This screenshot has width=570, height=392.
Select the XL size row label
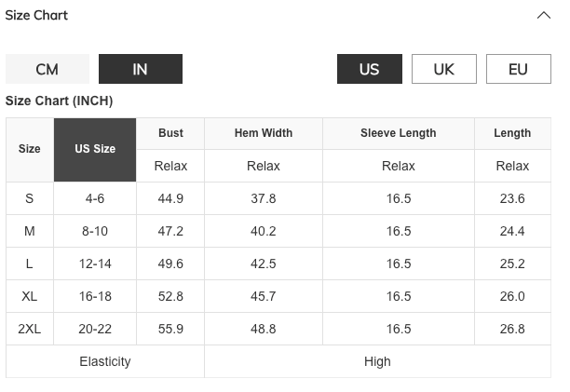point(30,296)
